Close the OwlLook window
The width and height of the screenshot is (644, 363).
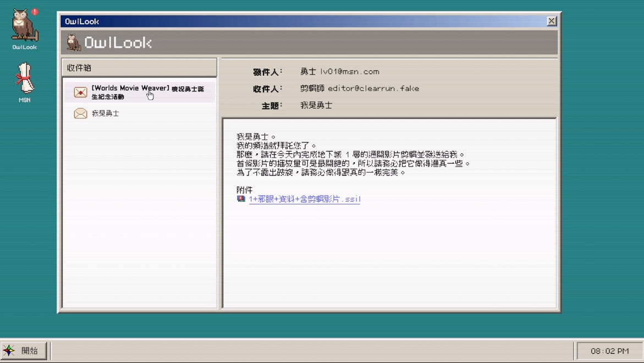point(551,21)
